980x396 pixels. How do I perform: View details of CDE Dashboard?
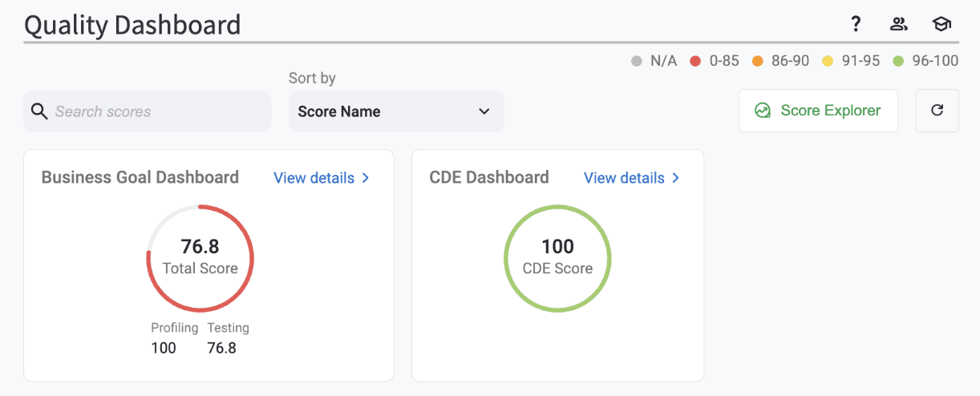[624, 178]
